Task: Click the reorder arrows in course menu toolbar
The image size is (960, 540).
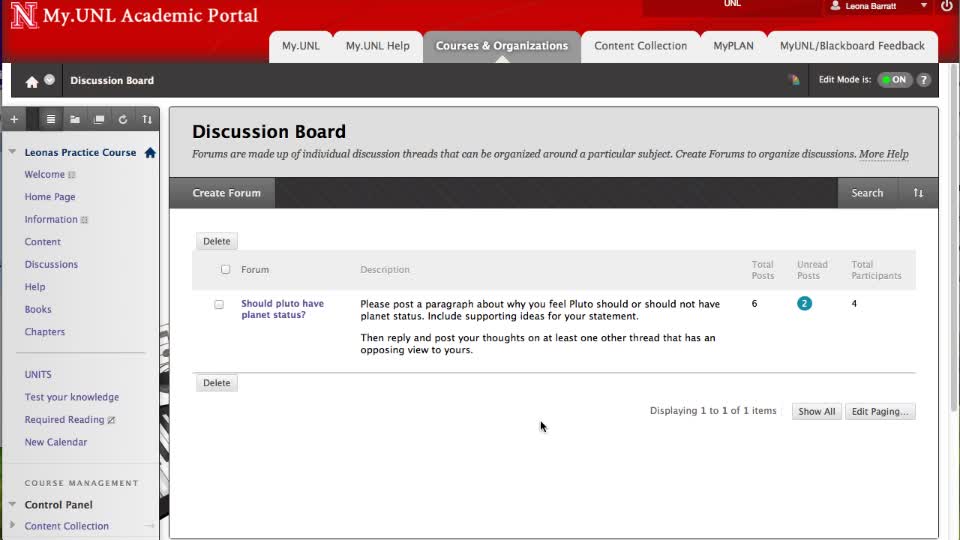Action: (147, 119)
